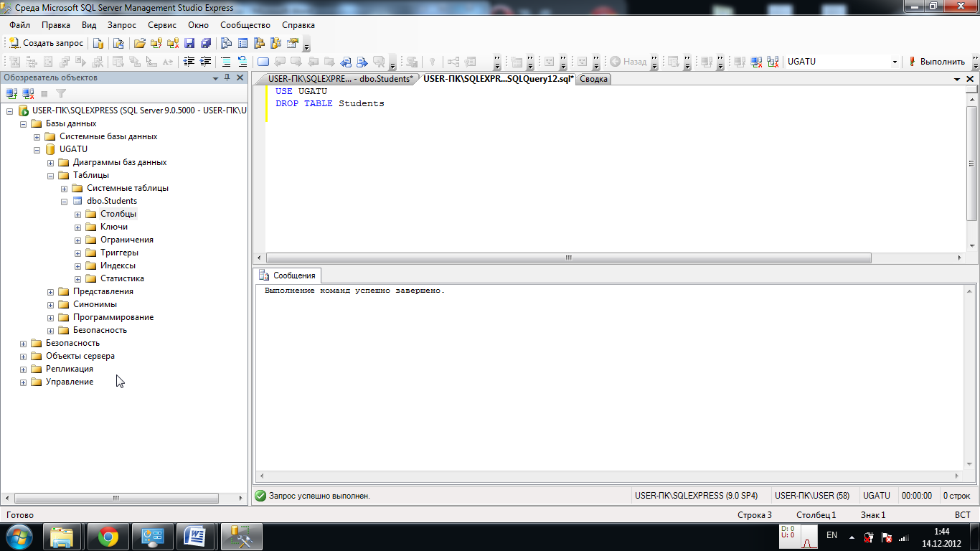The width and height of the screenshot is (980, 551).
Task: Click the Object Explorer toolbar icon
Action: click(x=259, y=43)
